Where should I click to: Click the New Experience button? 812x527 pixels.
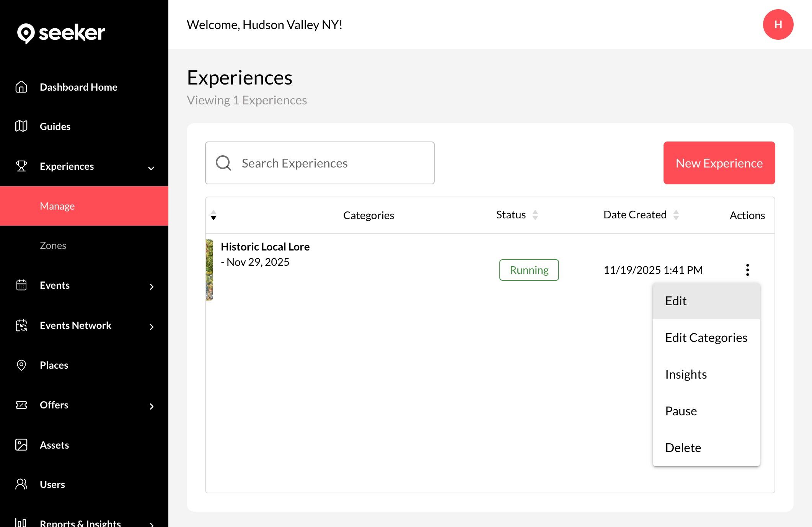pos(719,163)
